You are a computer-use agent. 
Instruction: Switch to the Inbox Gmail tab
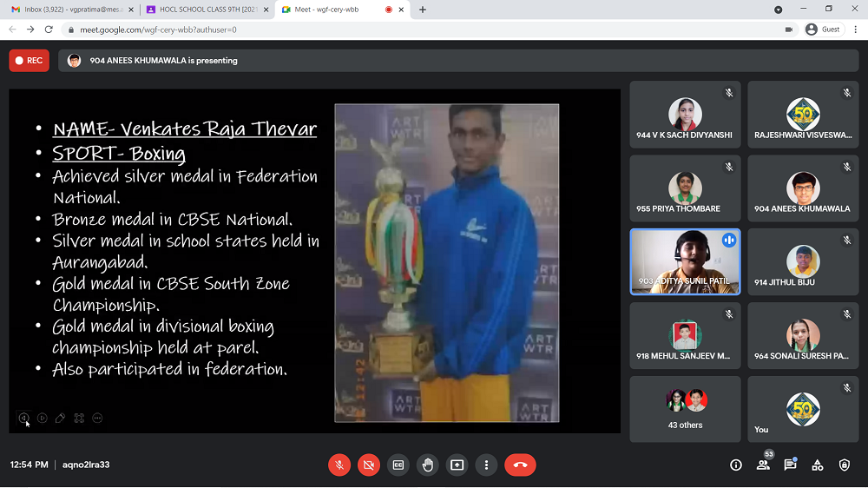pos(69,10)
